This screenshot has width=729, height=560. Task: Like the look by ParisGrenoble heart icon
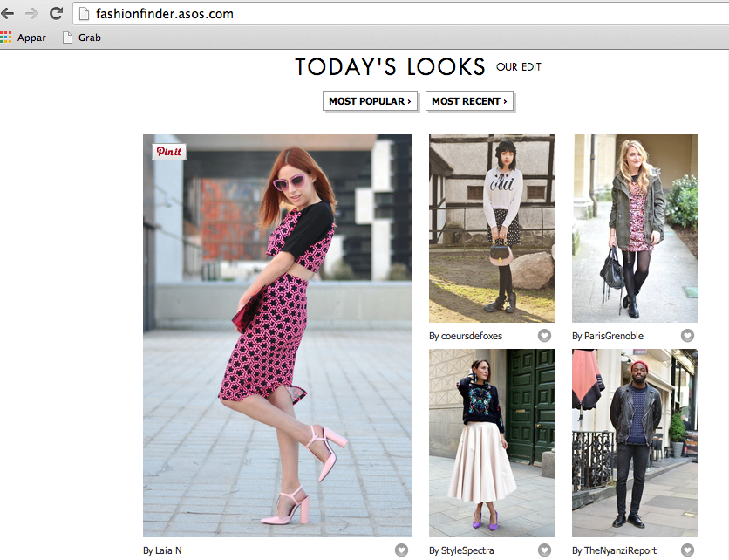(688, 335)
